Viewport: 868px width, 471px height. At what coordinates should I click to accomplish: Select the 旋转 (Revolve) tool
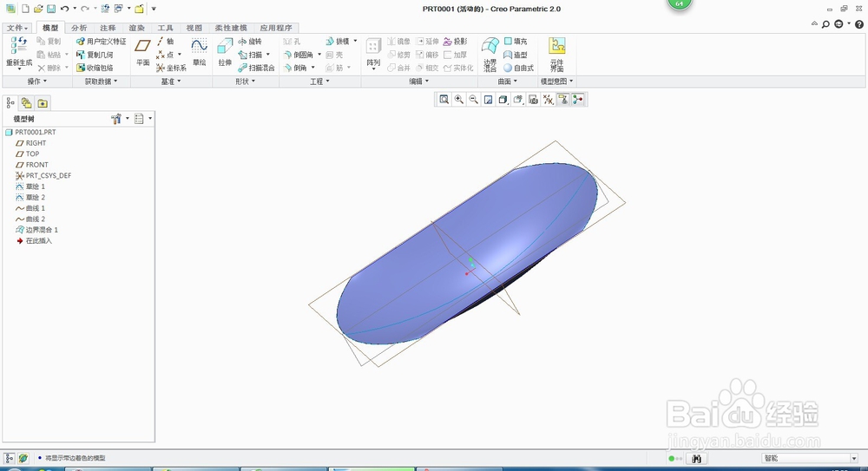coord(250,42)
